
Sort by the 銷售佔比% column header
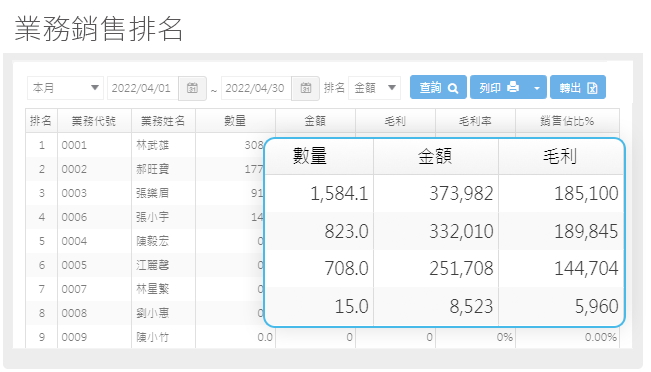(x=567, y=121)
